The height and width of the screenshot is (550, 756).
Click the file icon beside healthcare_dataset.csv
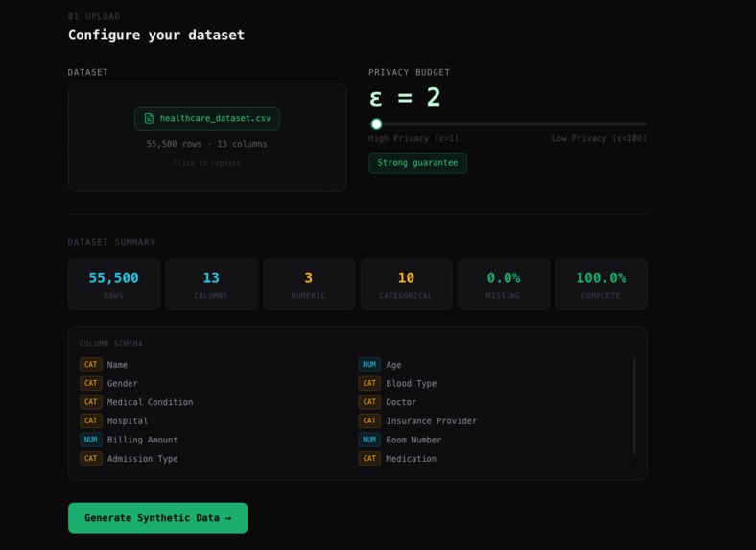tap(149, 118)
